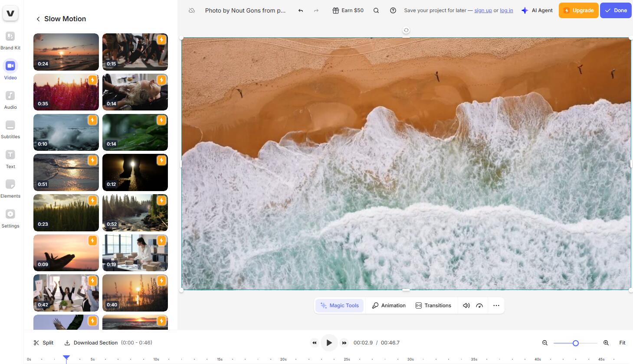Zoom out the timeline
The height and width of the screenshot is (364, 633).
(x=545, y=343)
